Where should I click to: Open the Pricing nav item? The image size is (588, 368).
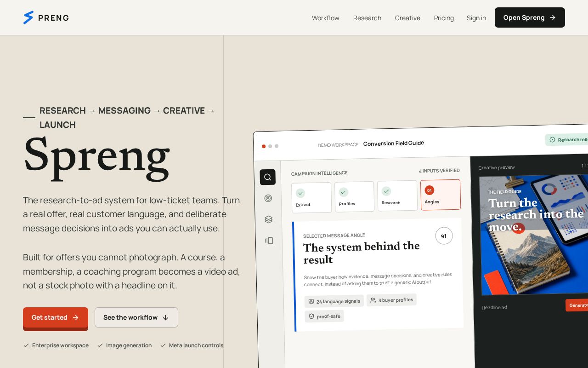444,18
